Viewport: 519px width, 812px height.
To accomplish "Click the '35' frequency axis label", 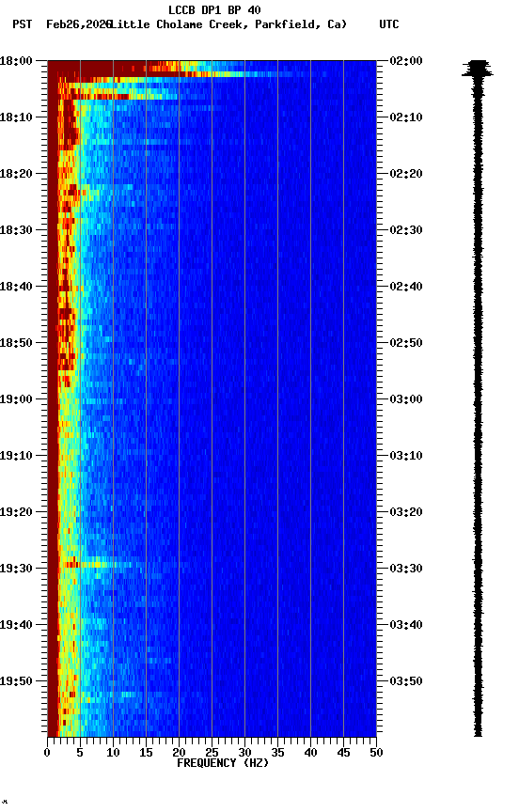I will [x=277, y=753].
